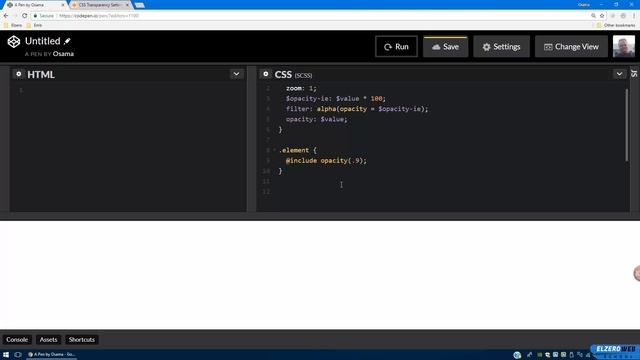Open the user profile avatar

click(x=624, y=46)
